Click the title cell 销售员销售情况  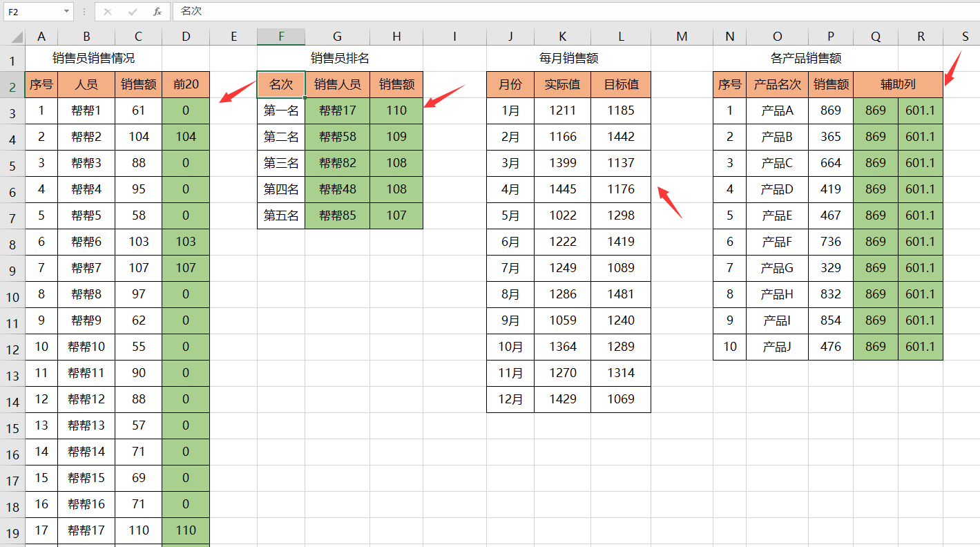[x=94, y=58]
